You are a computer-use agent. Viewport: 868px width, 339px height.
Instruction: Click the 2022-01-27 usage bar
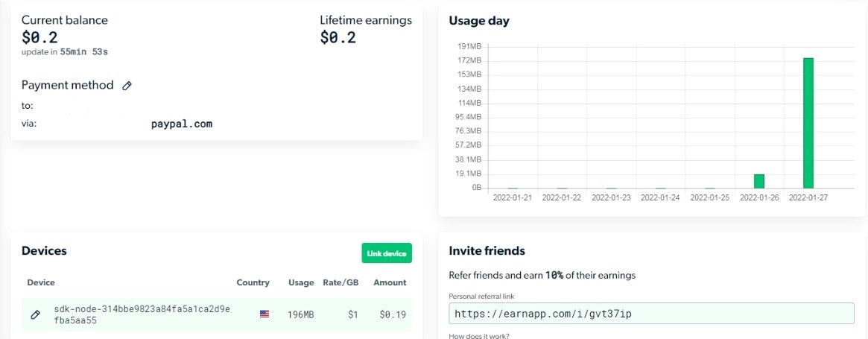point(808,123)
